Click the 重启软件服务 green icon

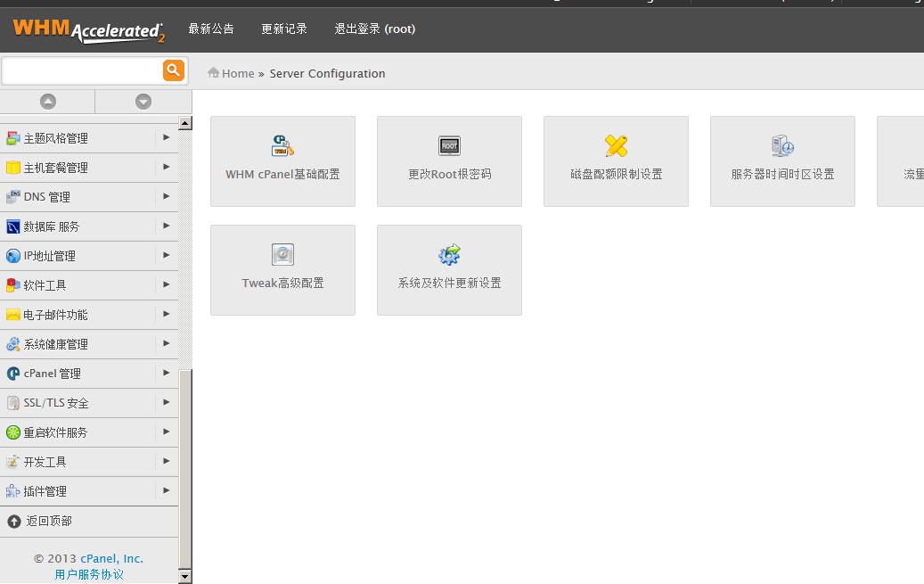[13, 432]
